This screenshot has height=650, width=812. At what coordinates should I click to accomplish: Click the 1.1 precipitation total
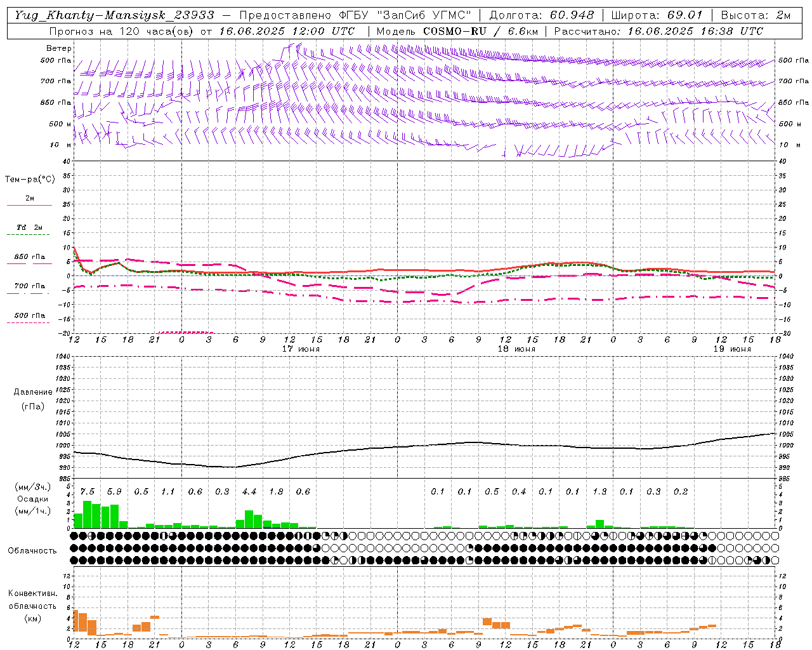pos(168,492)
